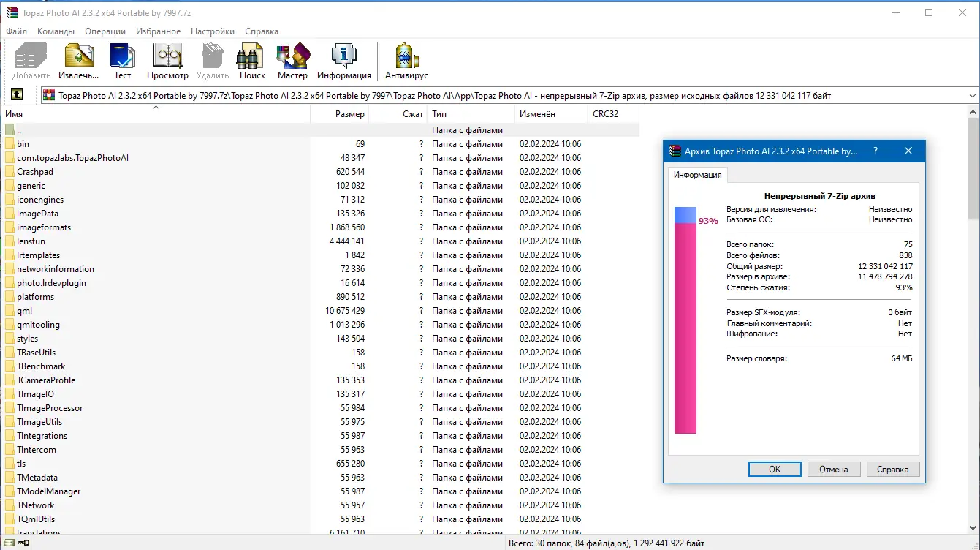Click the Удалить (Delete) toolbar icon
This screenshot has height=550, width=980.
(x=213, y=56)
